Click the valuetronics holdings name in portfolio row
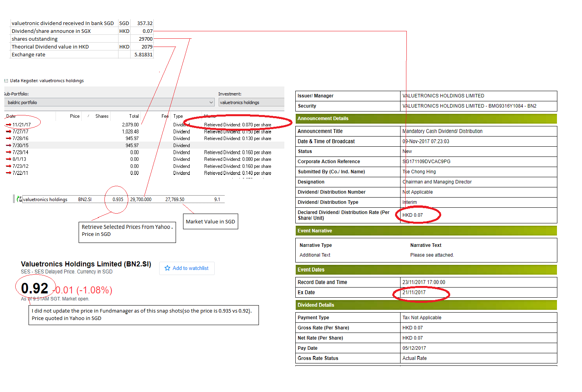This screenshot has width=582, height=392. click(x=45, y=200)
